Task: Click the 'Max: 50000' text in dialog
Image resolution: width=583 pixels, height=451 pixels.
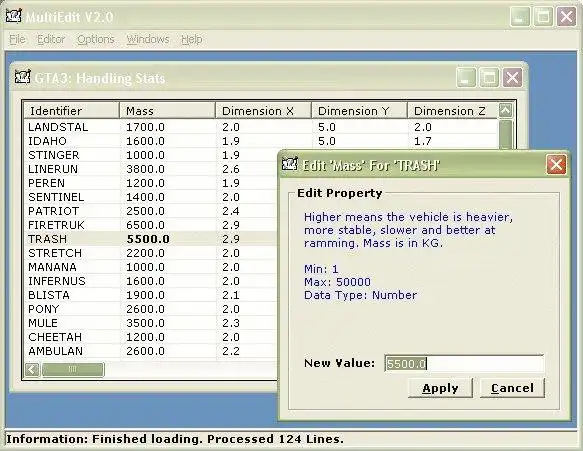Action: [x=337, y=282]
